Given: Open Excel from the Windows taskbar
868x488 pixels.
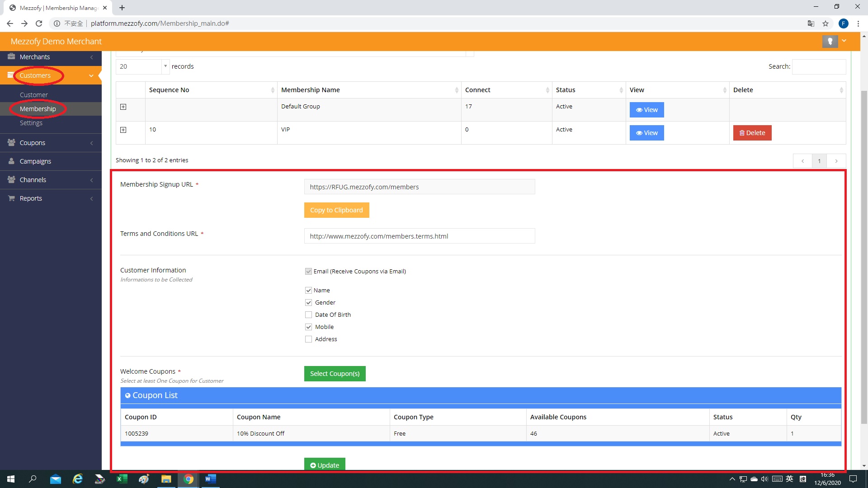Looking at the screenshot, I should (x=122, y=479).
